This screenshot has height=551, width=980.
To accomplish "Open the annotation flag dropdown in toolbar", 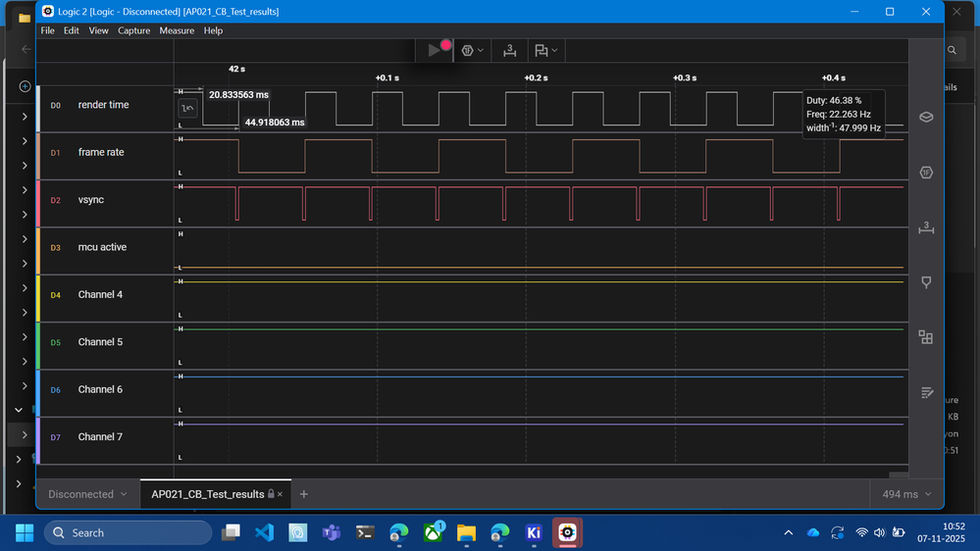I will [545, 51].
